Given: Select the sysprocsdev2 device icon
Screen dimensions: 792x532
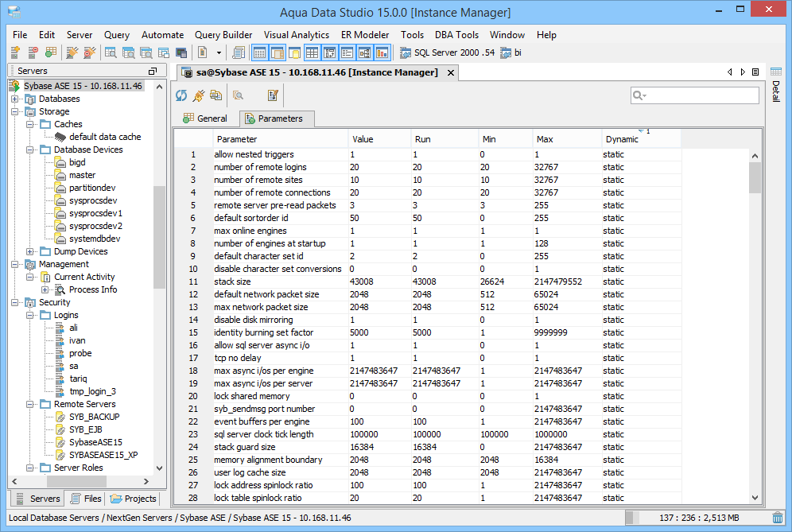Looking at the screenshot, I should point(60,227).
